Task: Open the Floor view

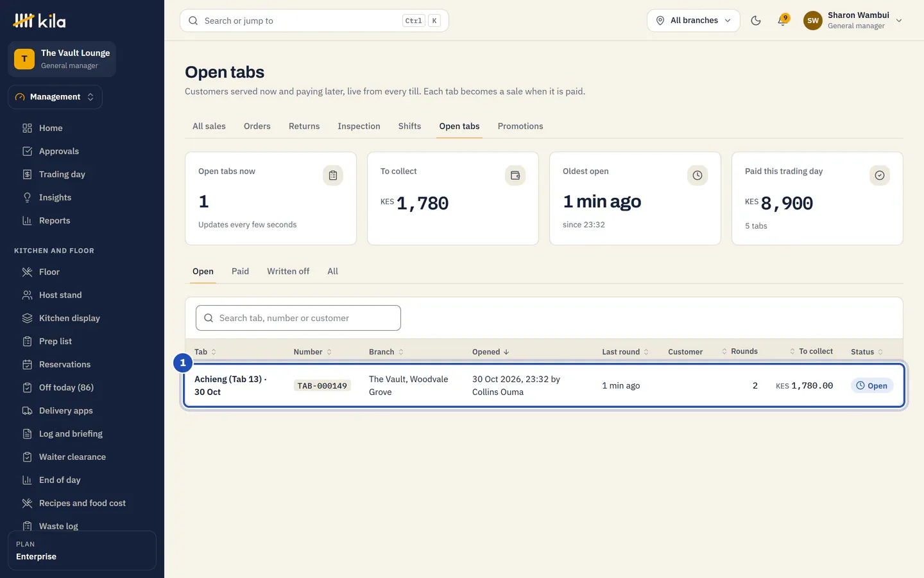Action: (82, 272)
